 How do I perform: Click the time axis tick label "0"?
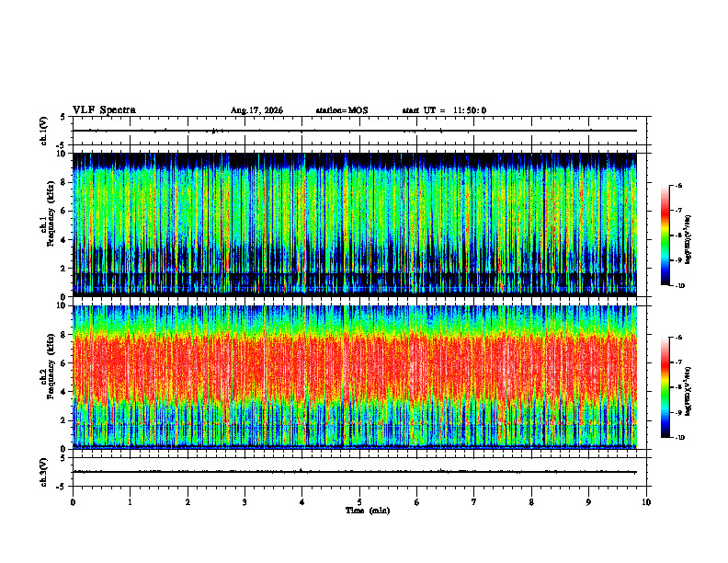[x=73, y=502]
